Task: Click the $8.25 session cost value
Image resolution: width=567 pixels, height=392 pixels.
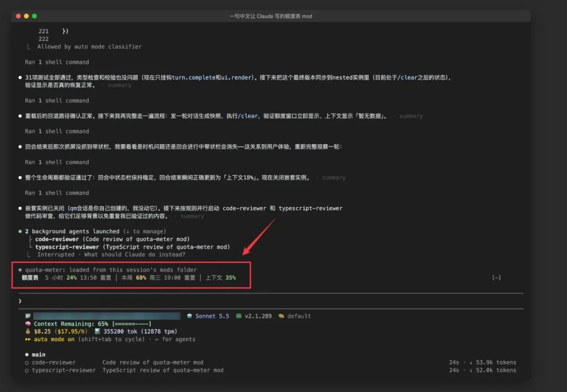Action: tap(43, 331)
